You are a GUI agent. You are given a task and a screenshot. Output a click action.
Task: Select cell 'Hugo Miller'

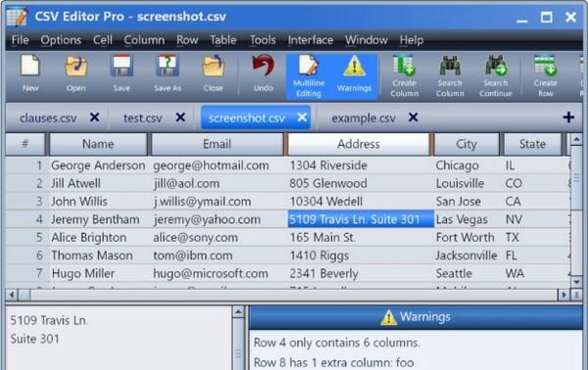pos(83,273)
